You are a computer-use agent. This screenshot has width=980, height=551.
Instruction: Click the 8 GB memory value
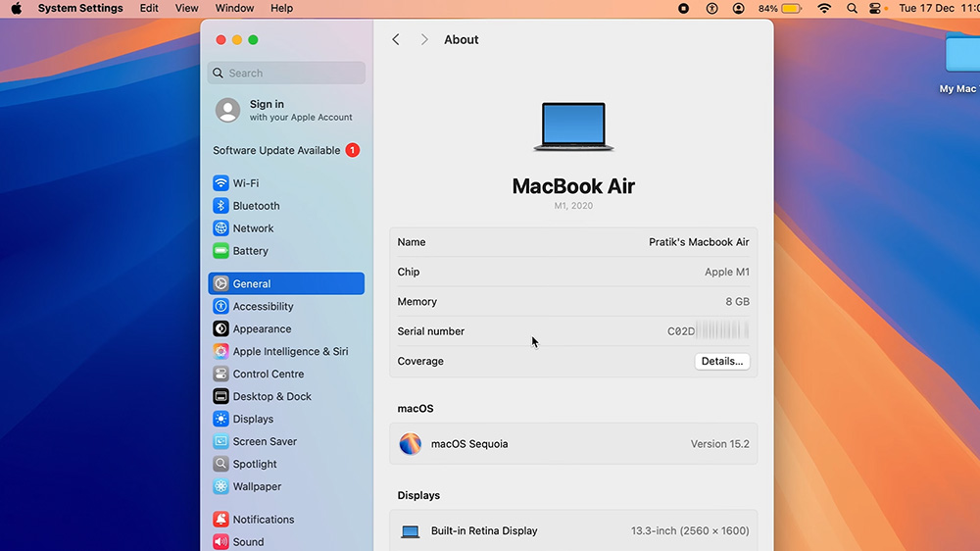tap(738, 301)
